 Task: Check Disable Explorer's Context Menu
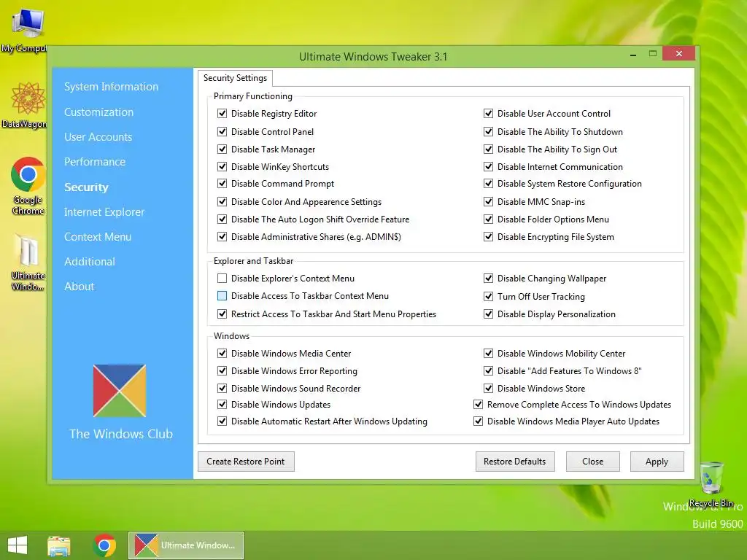point(222,278)
